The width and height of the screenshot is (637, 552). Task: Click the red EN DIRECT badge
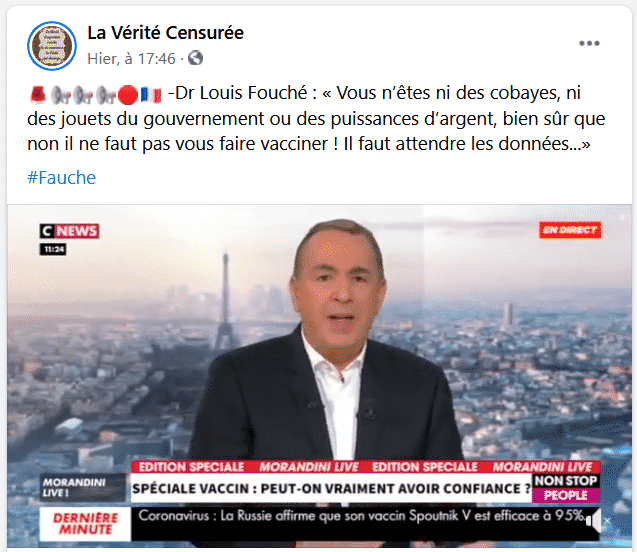coord(570,230)
